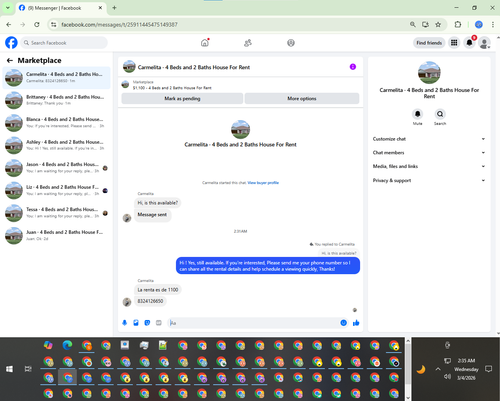The width and height of the screenshot is (500, 401).
Task: Open the $1,100 Marketplace listing link
Action: click(172, 88)
